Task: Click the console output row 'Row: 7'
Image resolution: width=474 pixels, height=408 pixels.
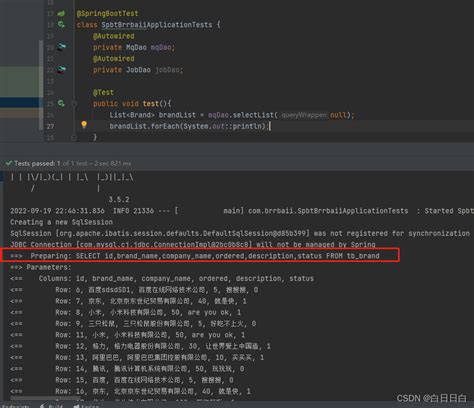Action: tap(128, 301)
